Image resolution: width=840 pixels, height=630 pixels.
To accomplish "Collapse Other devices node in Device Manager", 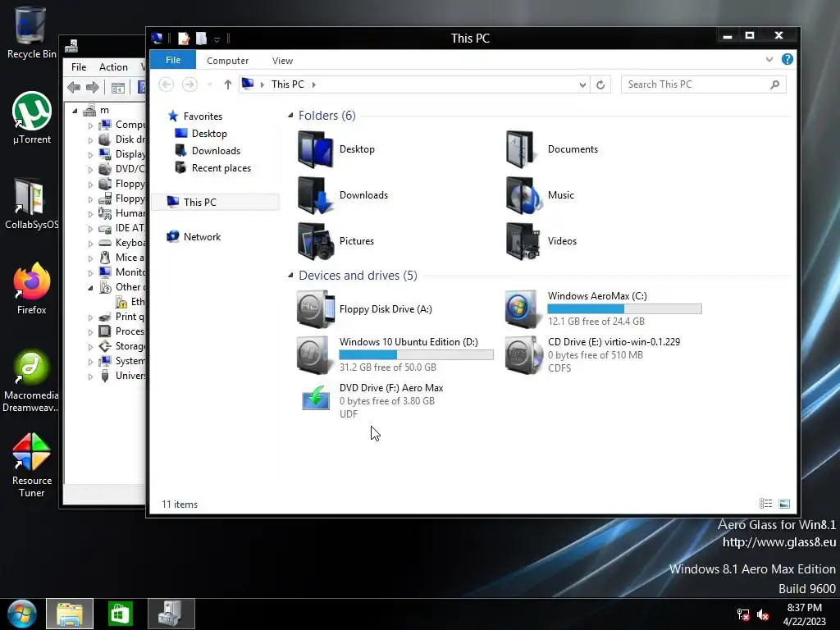I will click(90, 288).
